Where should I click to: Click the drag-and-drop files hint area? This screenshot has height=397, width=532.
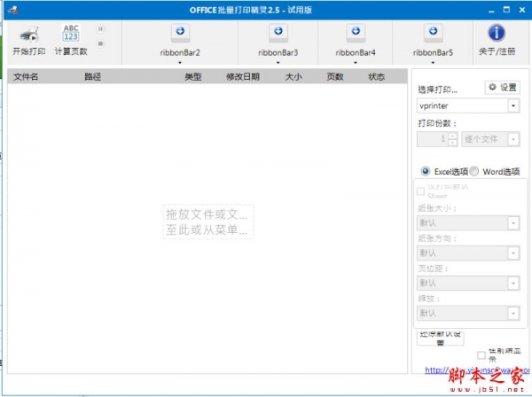coord(208,222)
